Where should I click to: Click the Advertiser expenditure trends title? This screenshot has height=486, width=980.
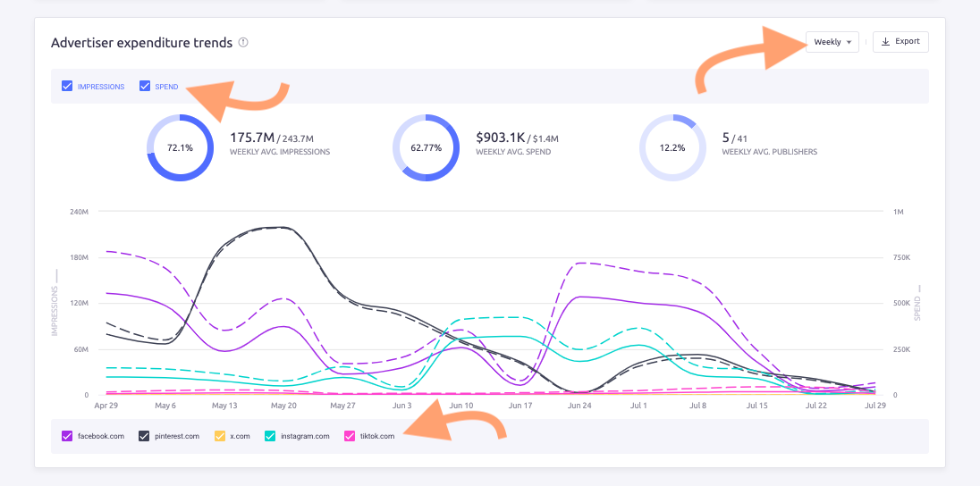(141, 42)
